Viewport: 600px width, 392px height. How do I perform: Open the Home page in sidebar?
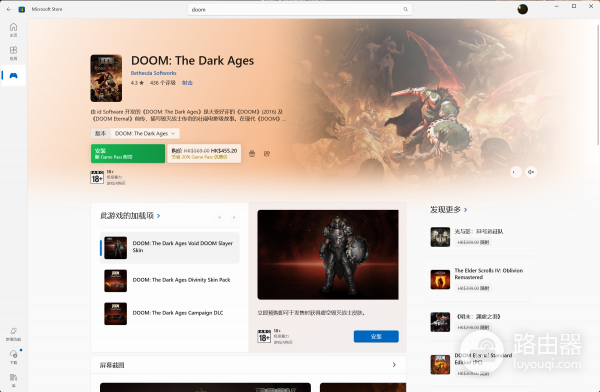point(13,29)
